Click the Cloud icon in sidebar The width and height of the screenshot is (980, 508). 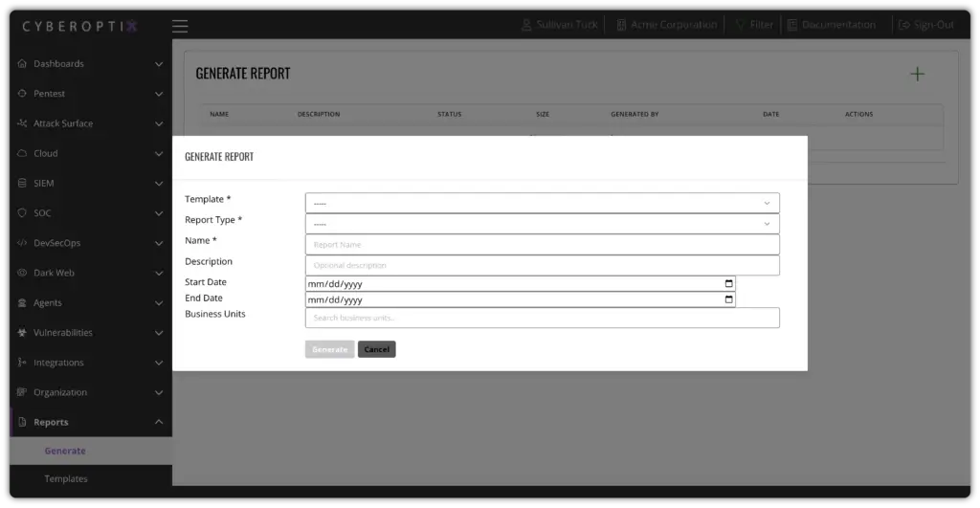click(x=23, y=153)
